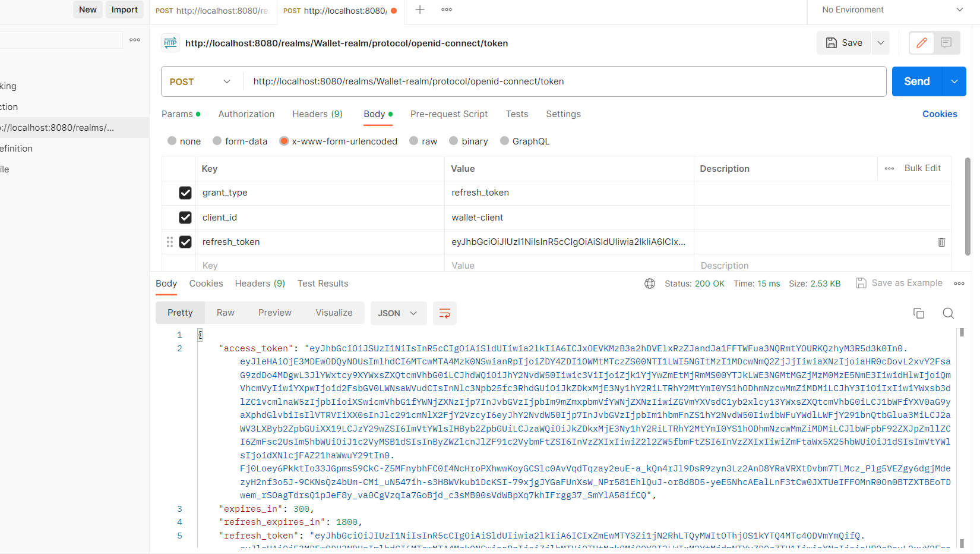Switch to first POST localhost:8080/re tab

point(213,11)
